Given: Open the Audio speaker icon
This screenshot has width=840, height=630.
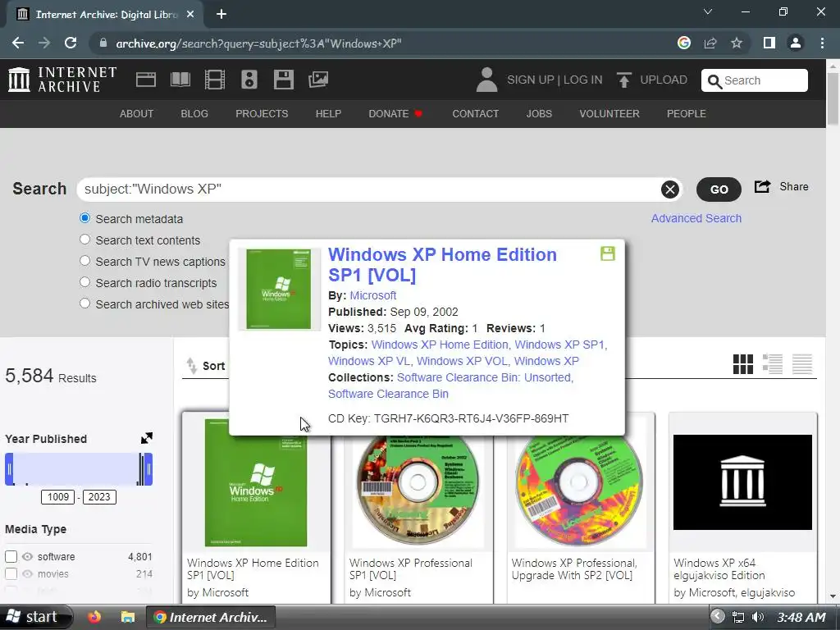Looking at the screenshot, I should click(x=249, y=80).
